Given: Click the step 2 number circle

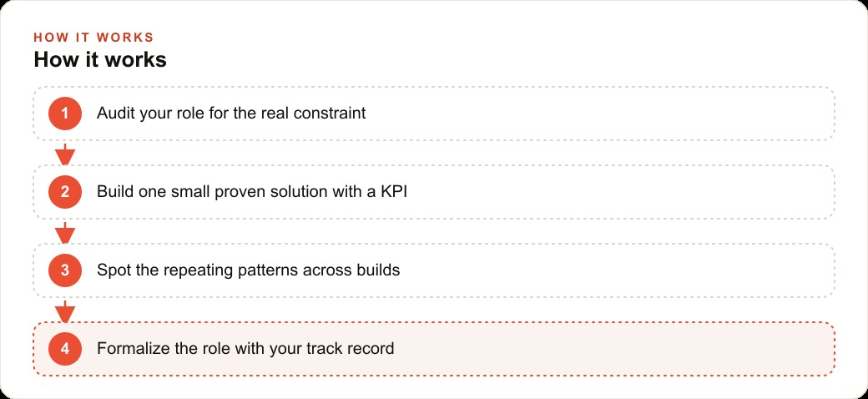Looking at the screenshot, I should click(65, 192).
